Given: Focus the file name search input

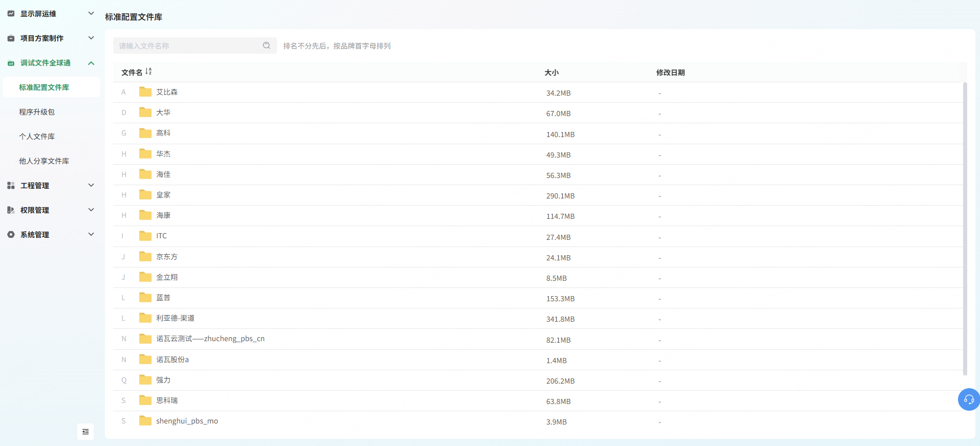Looking at the screenshot, I should pyautogui.click(x=195, y=46).
